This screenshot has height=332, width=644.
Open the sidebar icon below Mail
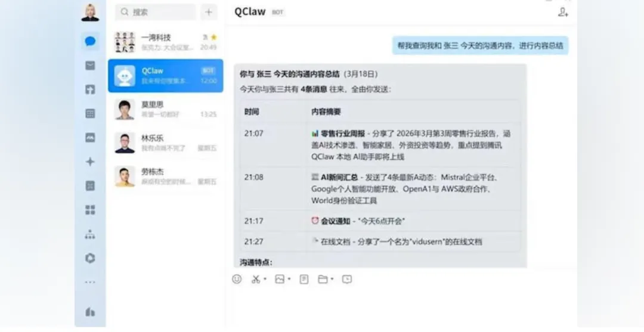(90, 89)
